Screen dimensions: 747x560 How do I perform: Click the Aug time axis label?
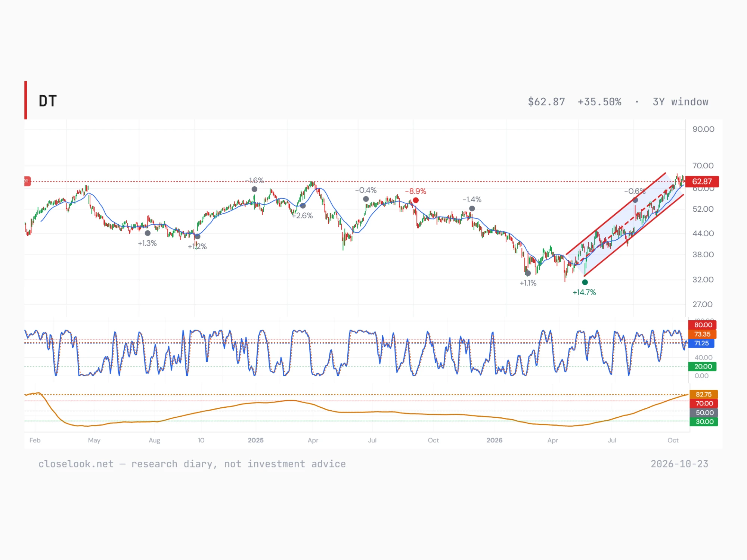(154, 440)
